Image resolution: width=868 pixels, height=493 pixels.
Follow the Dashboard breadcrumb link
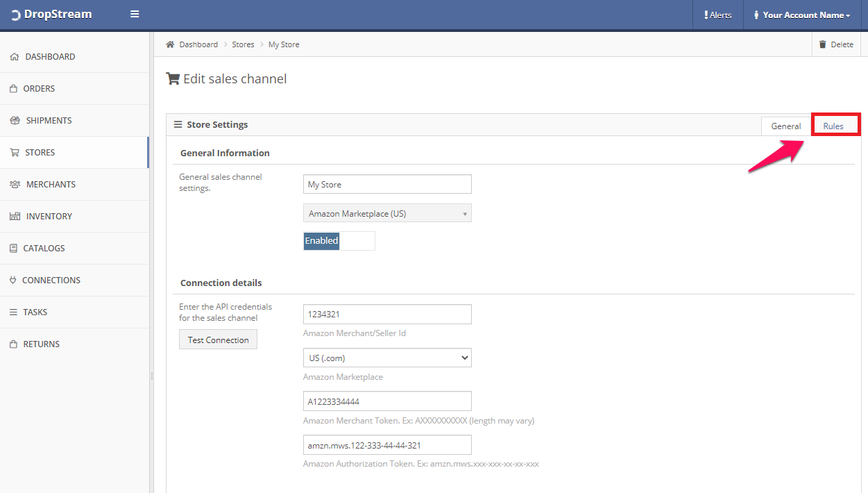pos(198,44)
